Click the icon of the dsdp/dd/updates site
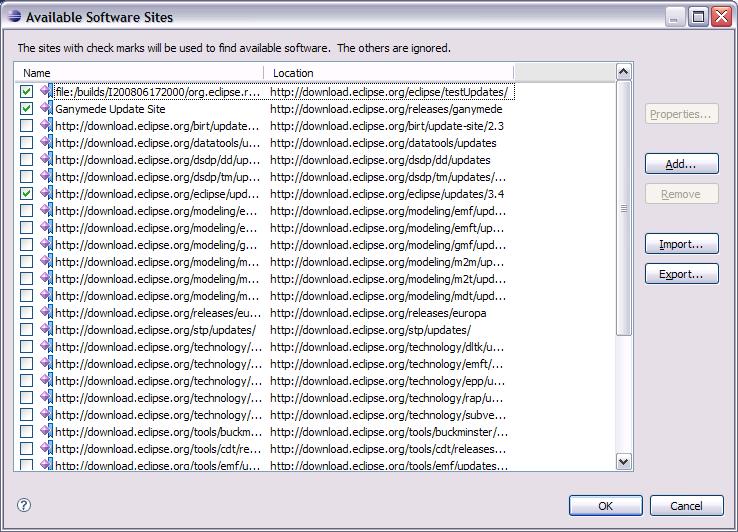Viewport: 738px width, 532px height. click(x=47, y=159)
